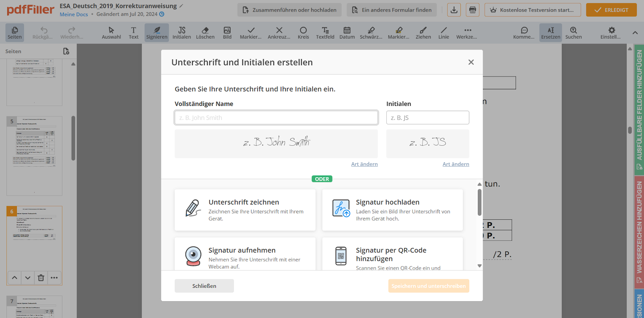The height and width of the screenshot is (318, 644).
Task: Choose Signatur hochladen option
Action: click(x=392, y=210)
